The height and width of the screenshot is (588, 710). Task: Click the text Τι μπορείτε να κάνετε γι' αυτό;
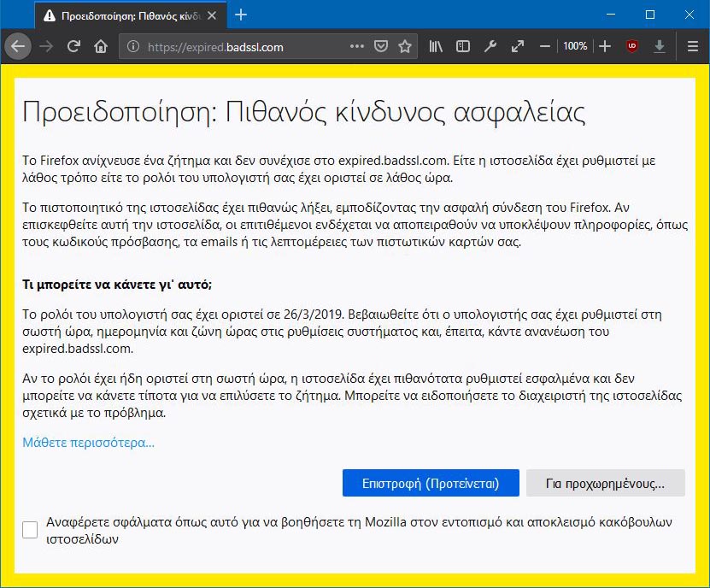point(117,285)
